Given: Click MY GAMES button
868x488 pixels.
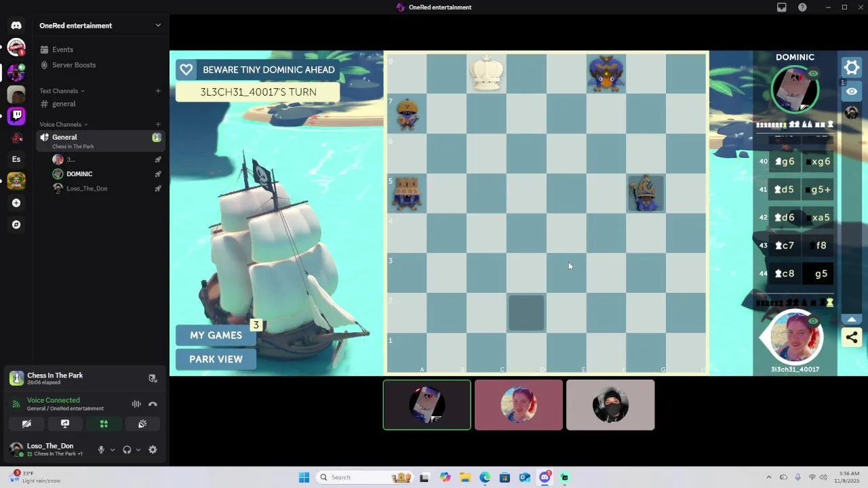Looking at the screenshot, I should pyautogui.click(x=216, y=335).
